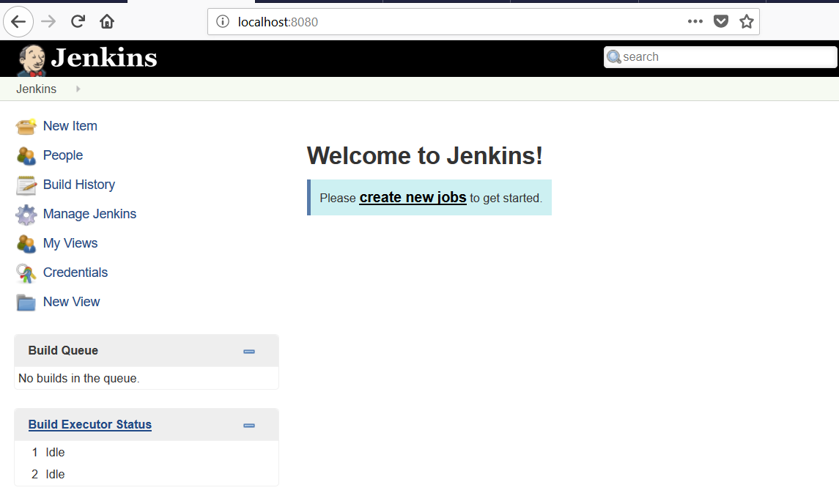This screenshot has height=504, width=839.
Task: Open the Build Executor Status link
Action: pos(90,425)
